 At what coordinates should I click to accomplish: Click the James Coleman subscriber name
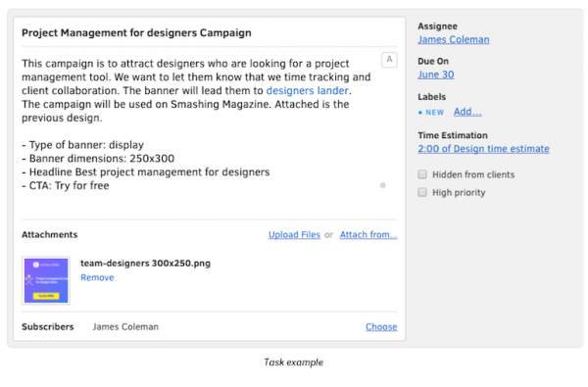click(125, 327)
